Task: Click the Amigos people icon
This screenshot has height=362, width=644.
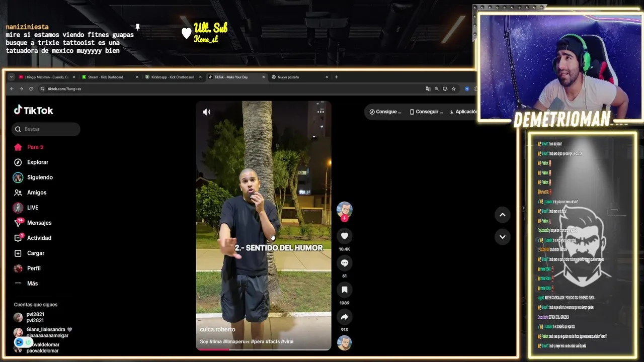Action: pos(18,193)
